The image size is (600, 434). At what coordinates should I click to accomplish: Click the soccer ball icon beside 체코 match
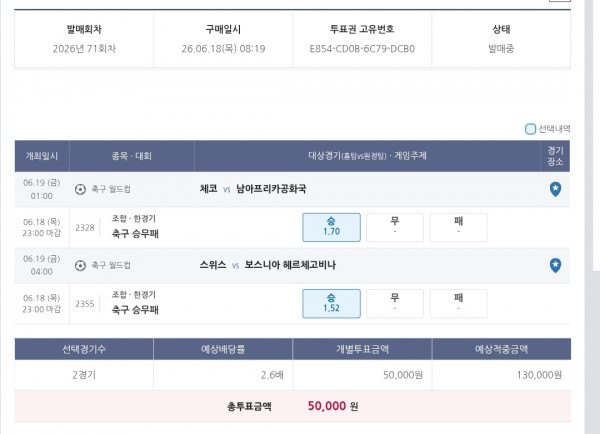(x=80, y=189)
